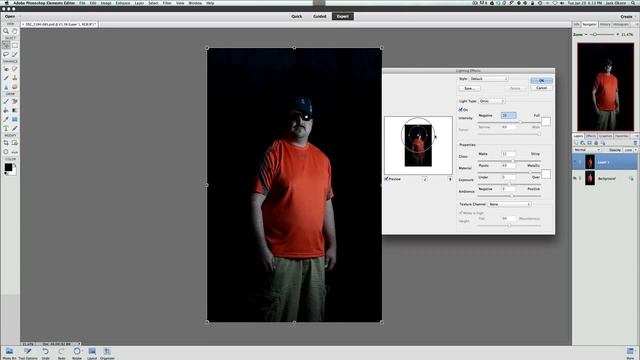Select the Custom Shape tool
Image resolution: width=640 pixels, height=360 pixels.
15,119
